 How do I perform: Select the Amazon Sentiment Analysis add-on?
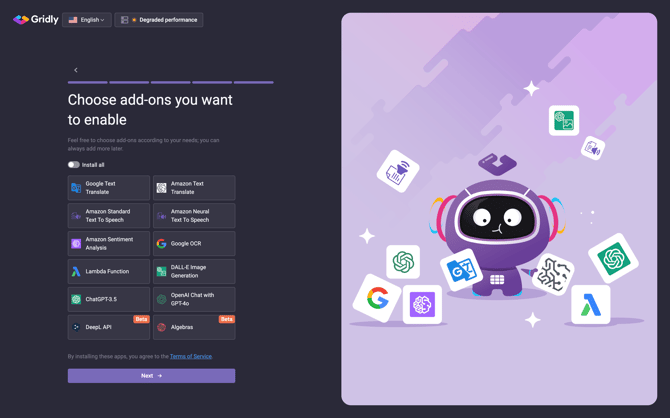click(109, 244)
